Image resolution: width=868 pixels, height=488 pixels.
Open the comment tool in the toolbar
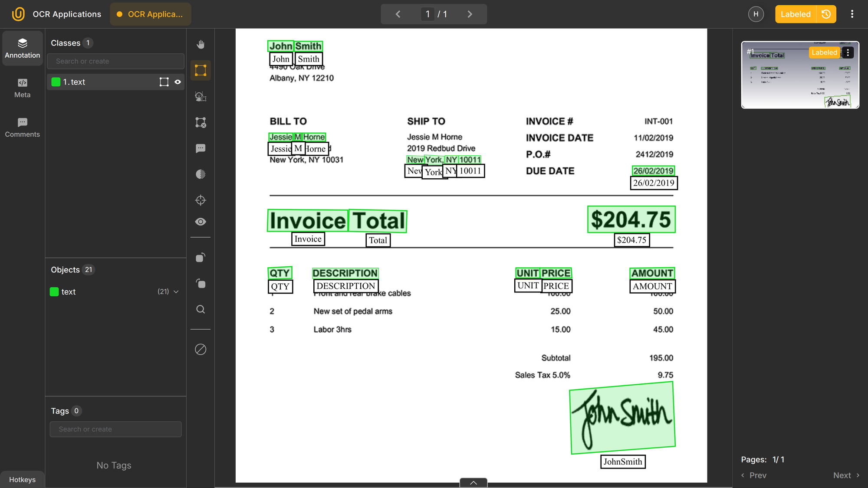[201, 148]
